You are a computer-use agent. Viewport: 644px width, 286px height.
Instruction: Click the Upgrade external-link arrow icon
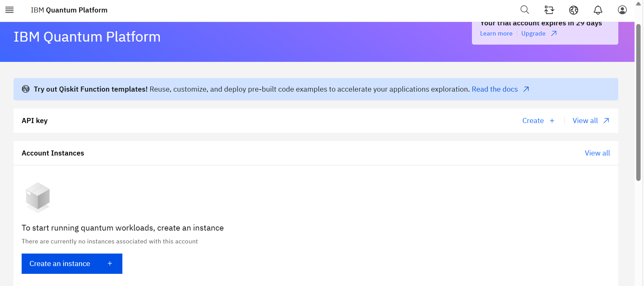pos(554,33)
